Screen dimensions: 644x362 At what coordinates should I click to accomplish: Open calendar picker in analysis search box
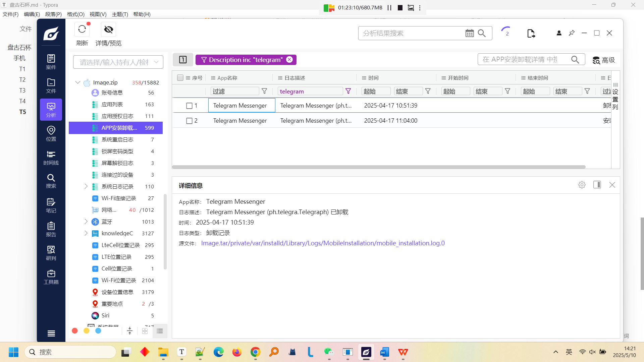point(470,33)
